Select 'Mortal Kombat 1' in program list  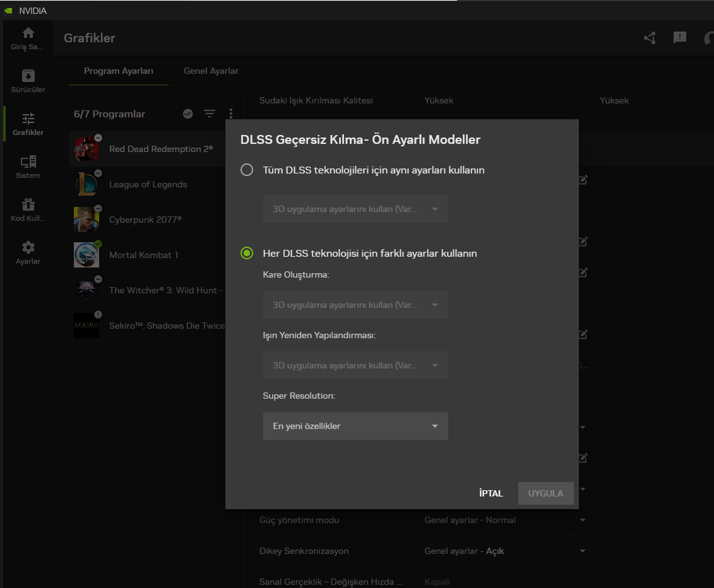point(143,256)
